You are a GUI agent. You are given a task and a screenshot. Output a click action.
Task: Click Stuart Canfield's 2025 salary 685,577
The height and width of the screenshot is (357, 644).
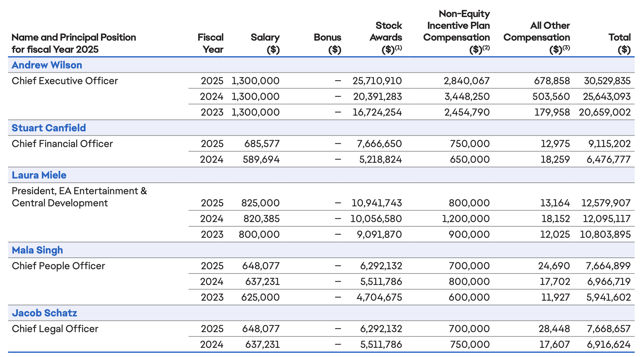[262, 143]
